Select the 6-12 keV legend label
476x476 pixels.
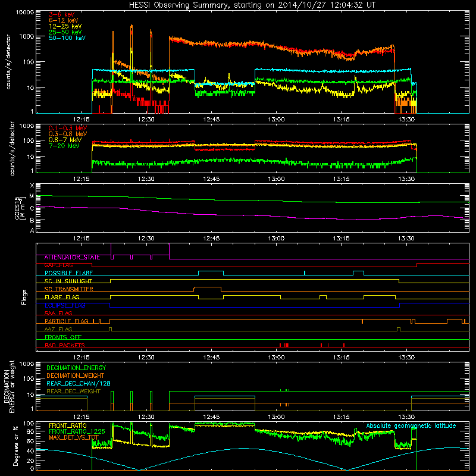pos(63,20)
